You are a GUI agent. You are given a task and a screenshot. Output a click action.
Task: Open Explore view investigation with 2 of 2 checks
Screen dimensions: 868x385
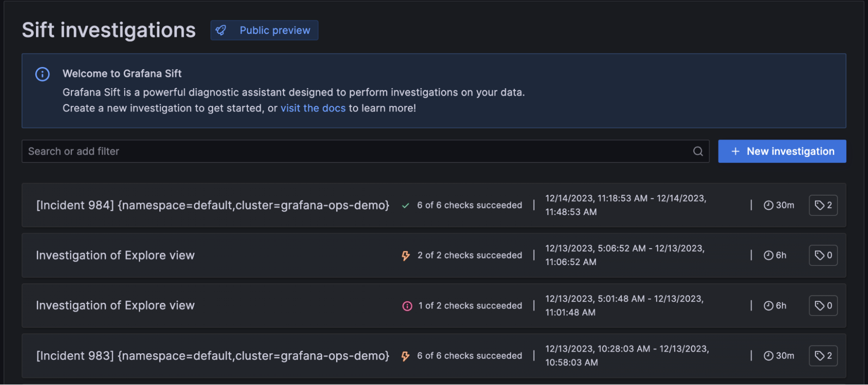coord(115,255)
